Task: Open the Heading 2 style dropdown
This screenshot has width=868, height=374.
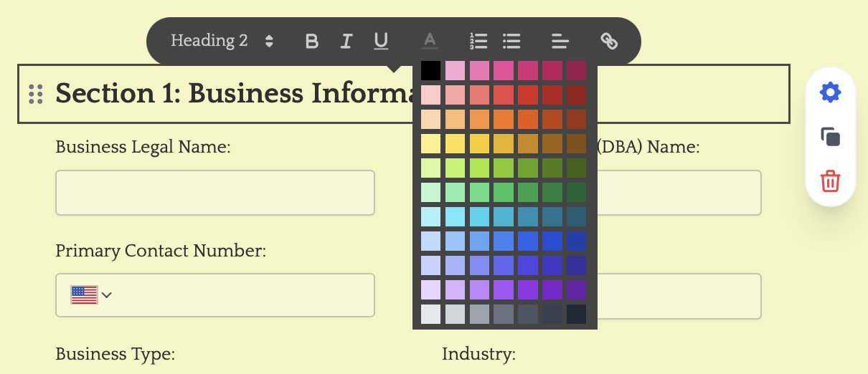Action: click(222, 41)
